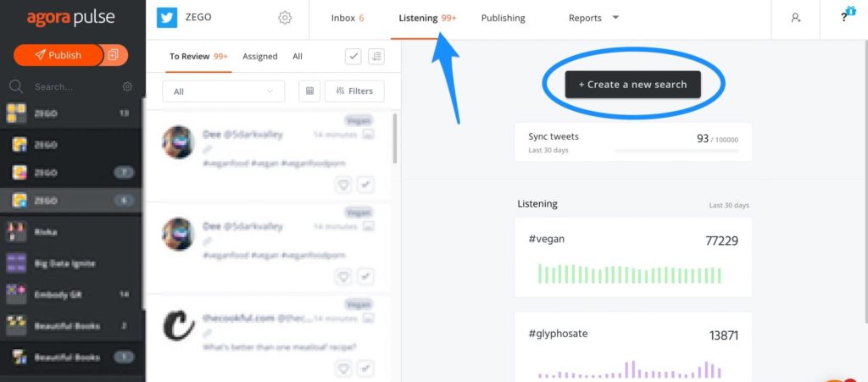The width and height of the screenshot is (868, 382).
Task: Click the sort order icon
Action: tap(376, 57)
